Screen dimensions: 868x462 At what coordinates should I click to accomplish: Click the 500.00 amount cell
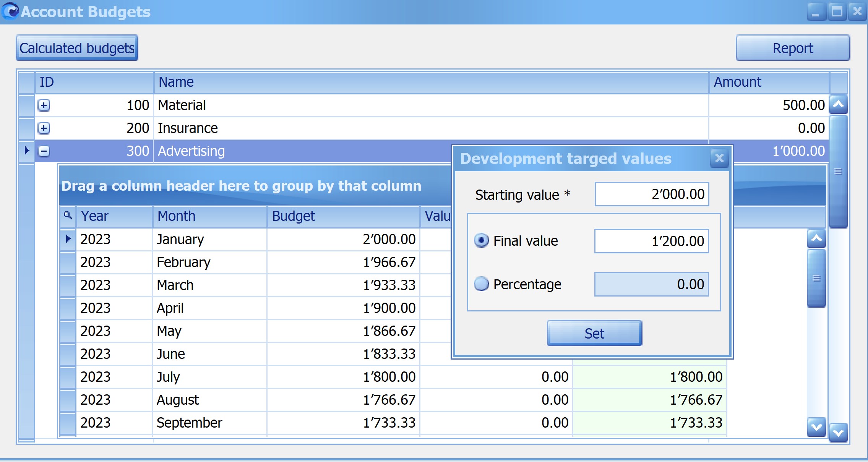tap(769, 105)
